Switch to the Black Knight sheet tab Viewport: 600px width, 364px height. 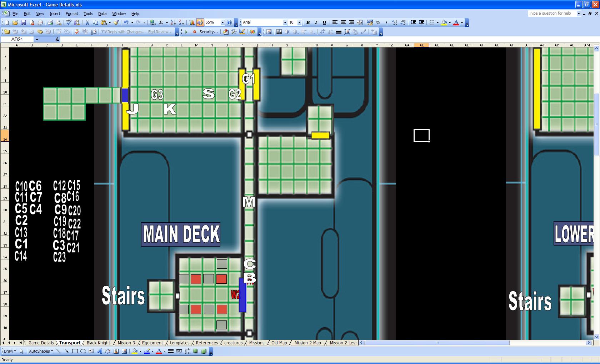[99, 343]
